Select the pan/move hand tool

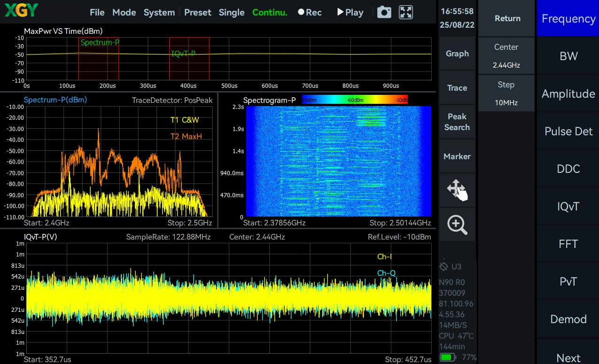pyautogui.click(x=457, y=191)
